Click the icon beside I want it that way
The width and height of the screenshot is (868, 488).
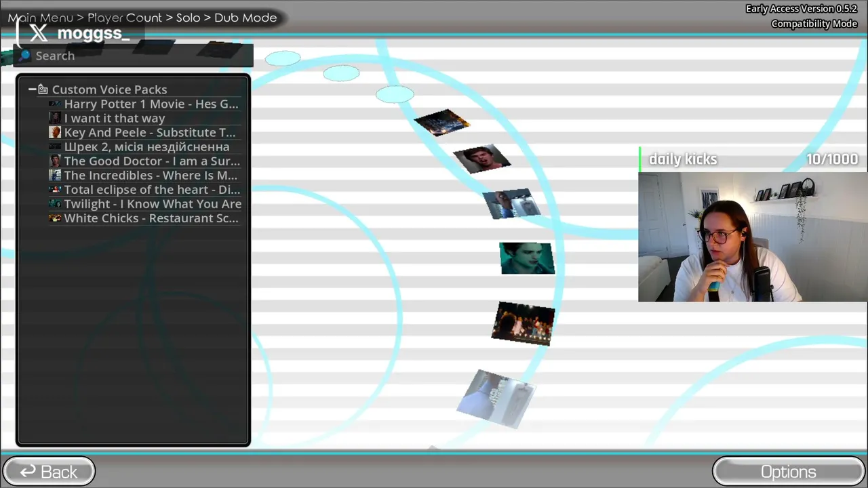[x=55, y=119]
